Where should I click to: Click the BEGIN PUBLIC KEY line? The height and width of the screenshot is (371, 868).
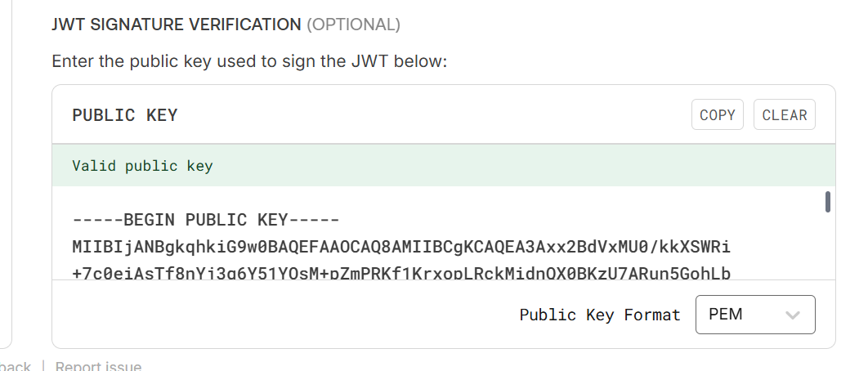coord(206,220)
